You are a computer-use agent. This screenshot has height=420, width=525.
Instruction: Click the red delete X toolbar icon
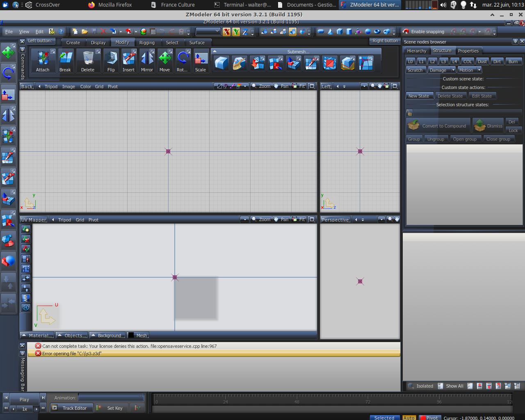click(x=103, y=32)
